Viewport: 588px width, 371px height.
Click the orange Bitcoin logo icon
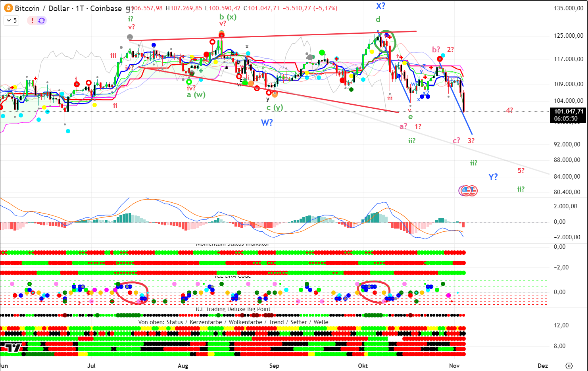tap(8, 8)
